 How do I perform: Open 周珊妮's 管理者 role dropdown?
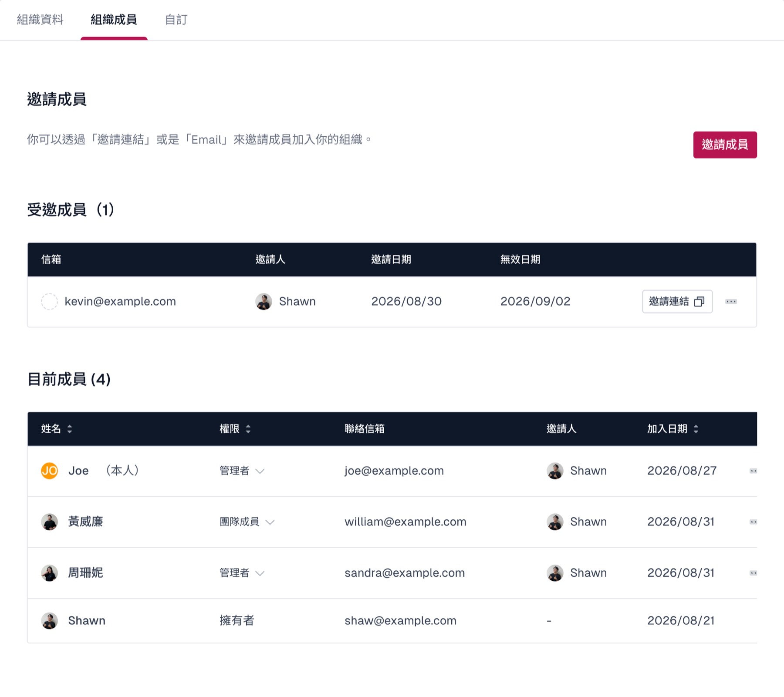point(242,573)
